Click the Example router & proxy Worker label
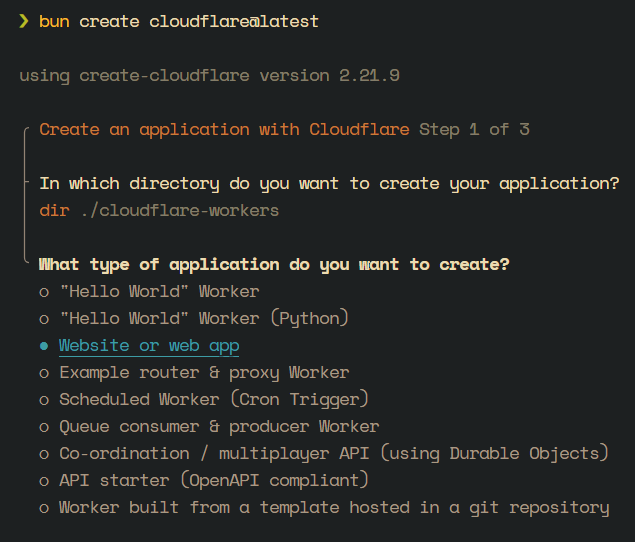Image resolution: width=635 pixels, height=542 pixels. [204, 373]
